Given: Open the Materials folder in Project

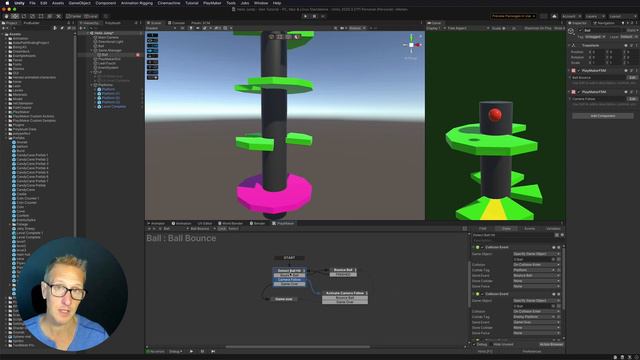Looking at the screenshot, I should pyautogui.click(x=20, y=94).
